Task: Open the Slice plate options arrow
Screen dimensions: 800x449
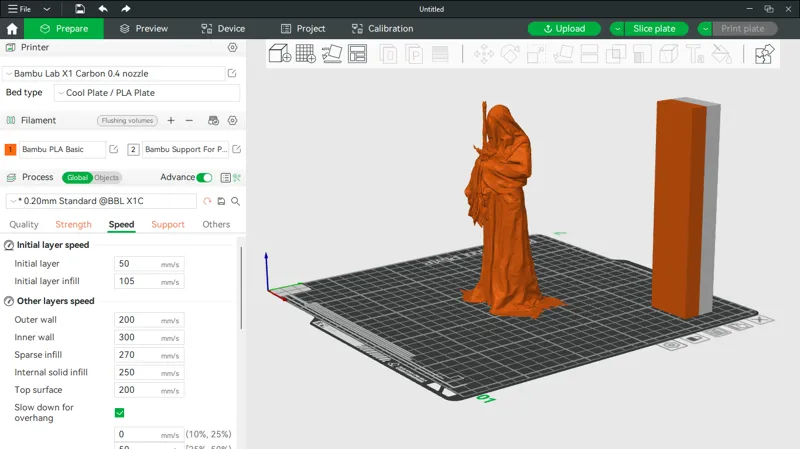Action: 617,29
